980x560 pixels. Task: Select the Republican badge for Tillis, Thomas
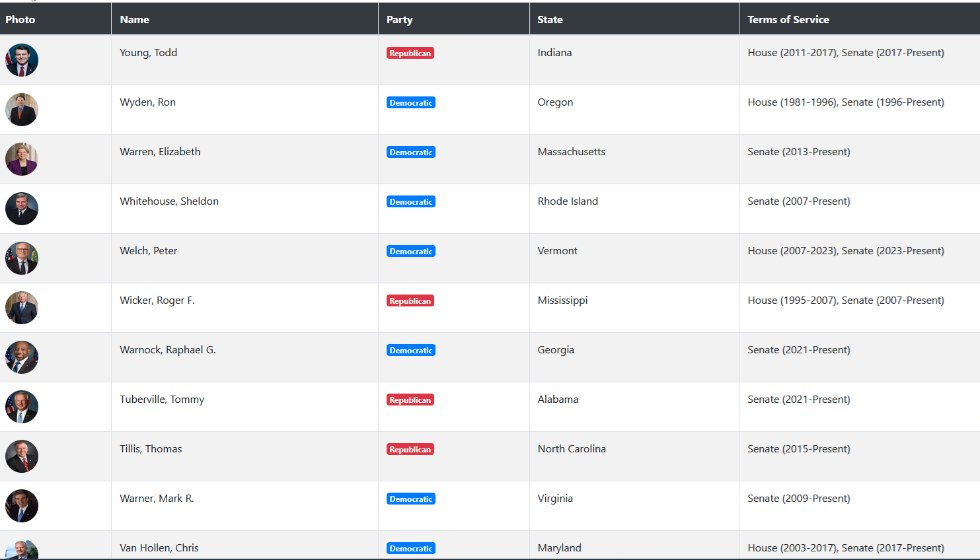pyautogui.click(x=410, y=450)
